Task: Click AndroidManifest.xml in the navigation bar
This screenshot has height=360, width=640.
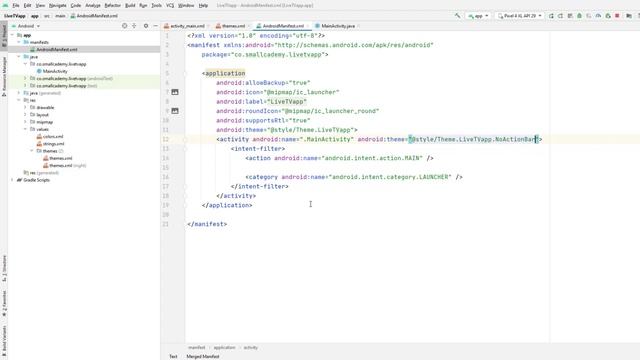Action: tap(94, 16)
